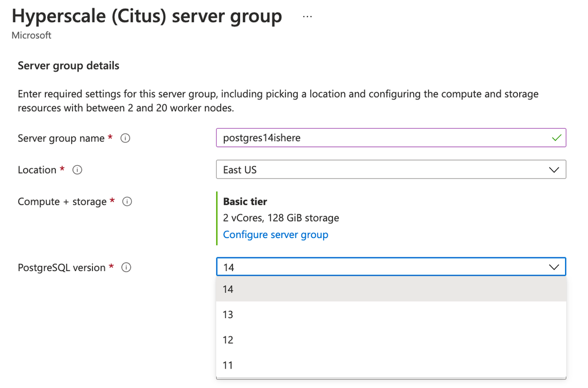This screenshot has width=588, height=388.
Task: Click the PostgreSQL version dropdown chevron
Action: [554, 267]
